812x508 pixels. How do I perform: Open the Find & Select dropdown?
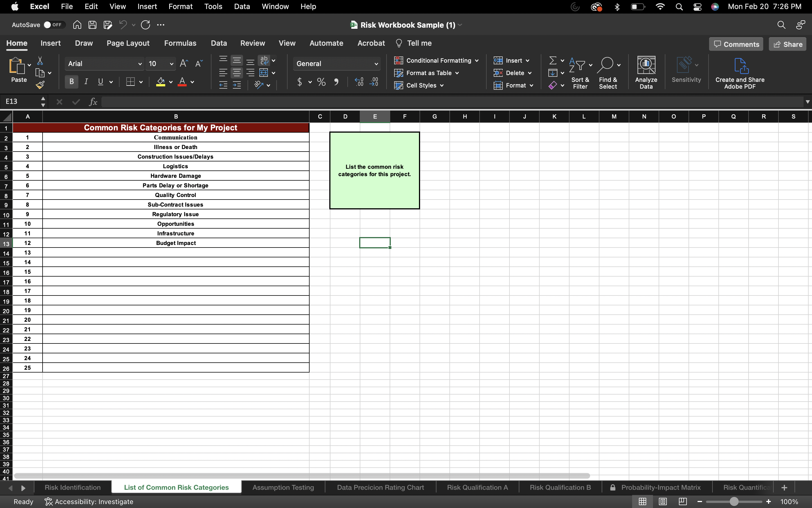click(x=619, y=65)
